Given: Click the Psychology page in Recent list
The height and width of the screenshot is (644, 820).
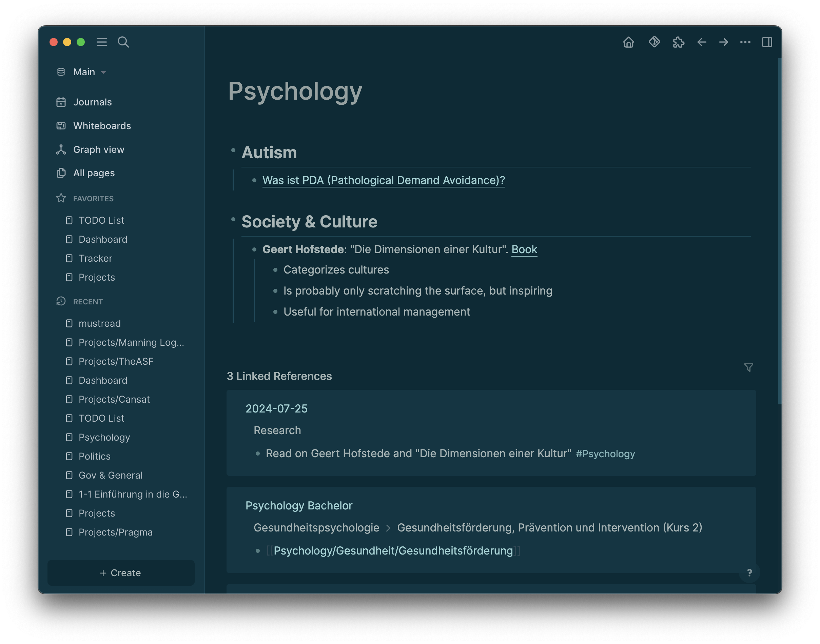Looking at the screenshot, I should click(x=104, y=437).
